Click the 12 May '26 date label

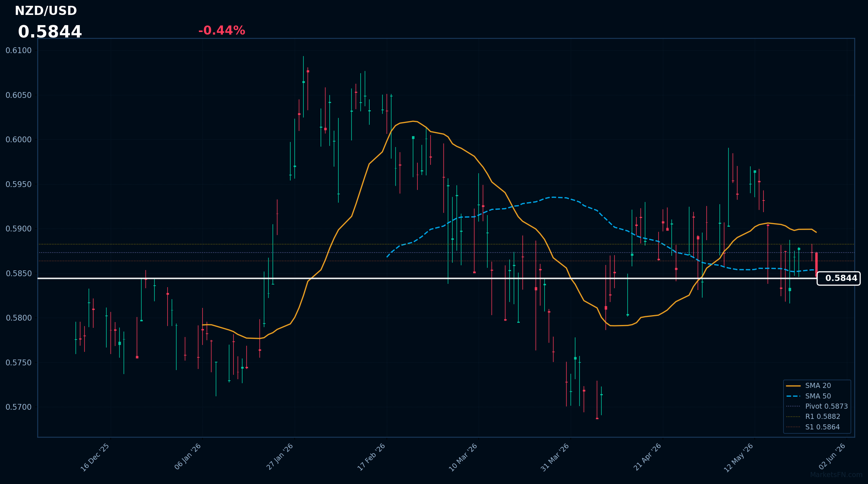coord(738,458)
